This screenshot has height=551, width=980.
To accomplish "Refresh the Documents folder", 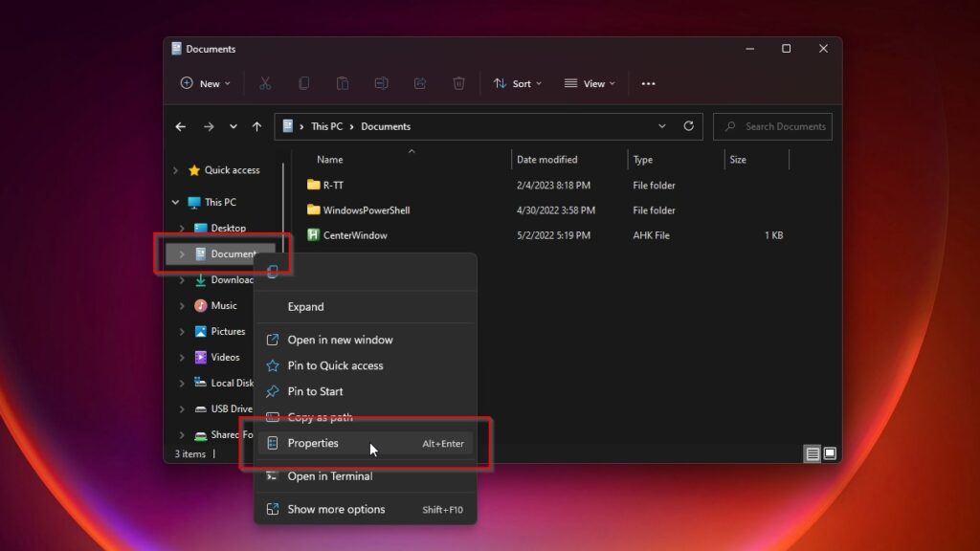I will coord(688,126).
